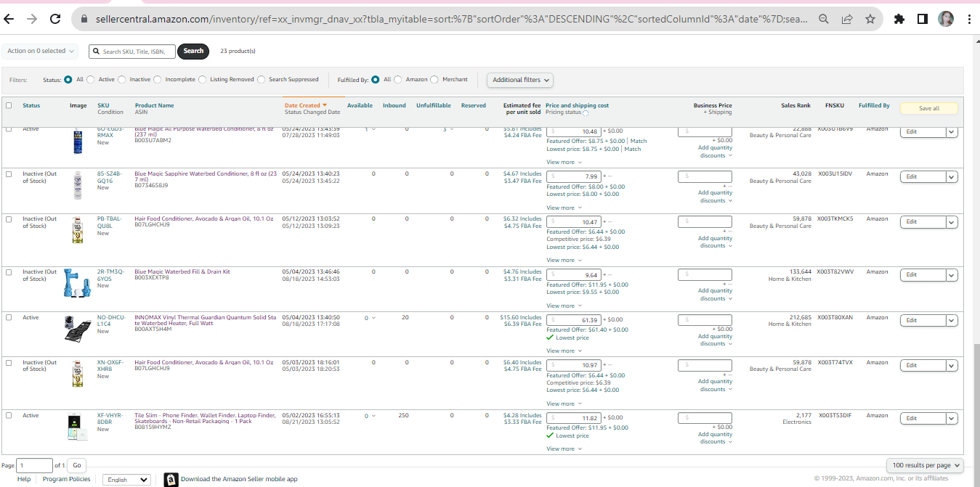This screenshot has height=487, width=980.
Task: Open the Program Policies footer link
Action: tap(66, 479)
